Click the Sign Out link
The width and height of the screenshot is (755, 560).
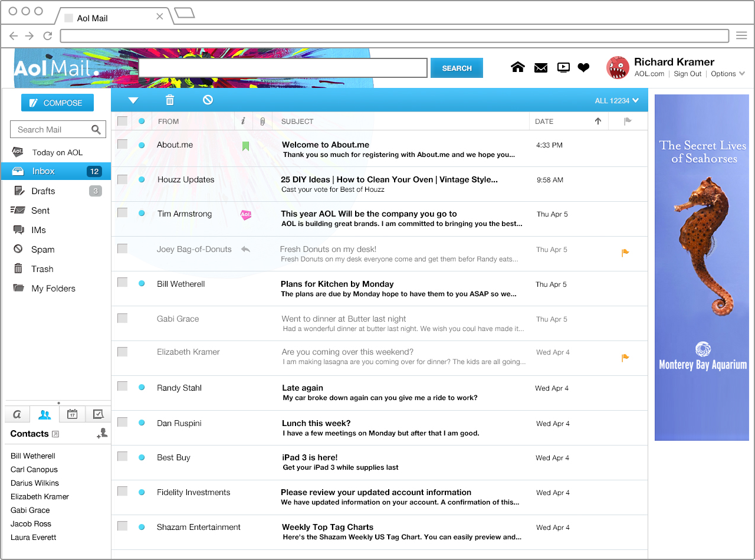688,74
